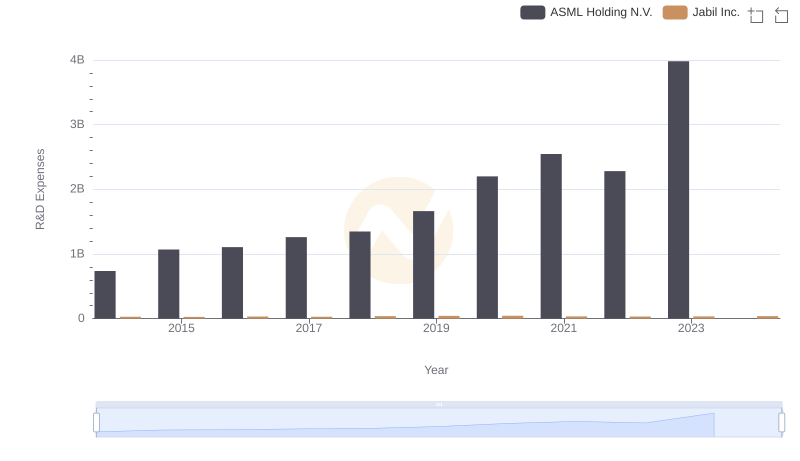Click the ASML bar for 2020
Screen dimensions: 800x461
[x=487, y=247]
